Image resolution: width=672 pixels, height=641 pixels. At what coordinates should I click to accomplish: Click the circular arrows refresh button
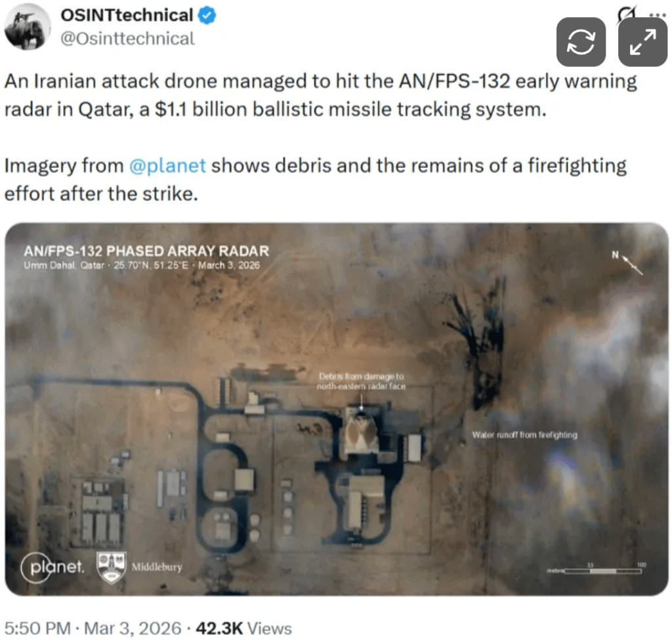tap(581, 42)
